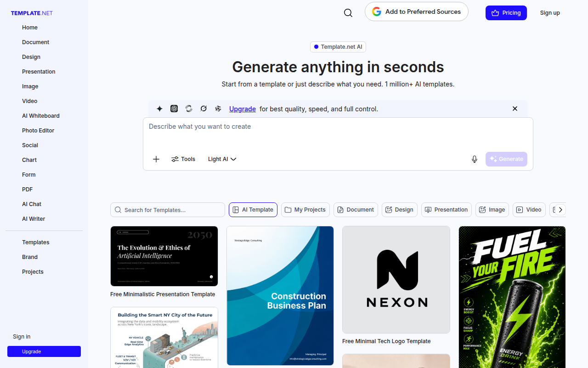Open the Construction Business Plan thumbnail
This screenshot has height=368, width=588.
(280, 296)
